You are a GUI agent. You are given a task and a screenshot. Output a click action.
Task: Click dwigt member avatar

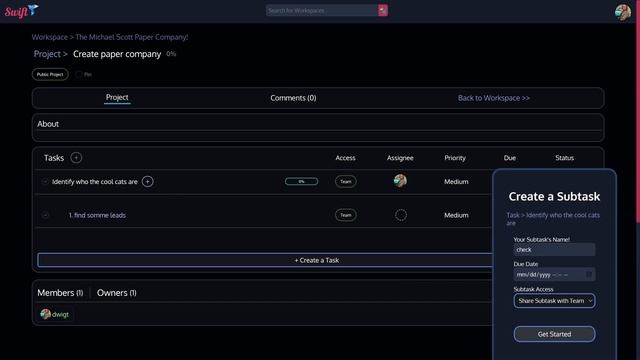[45, 314]
